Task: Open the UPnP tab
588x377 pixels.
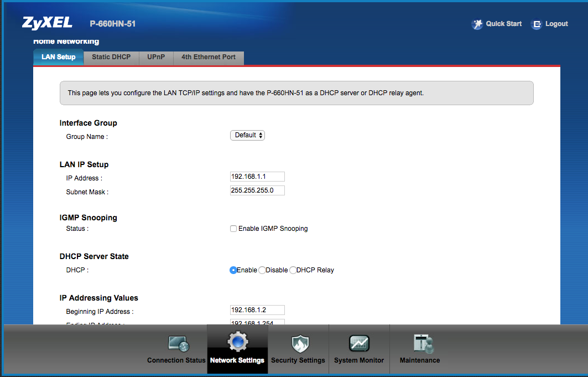Action: pyautogui.click(x=156, y=57)
